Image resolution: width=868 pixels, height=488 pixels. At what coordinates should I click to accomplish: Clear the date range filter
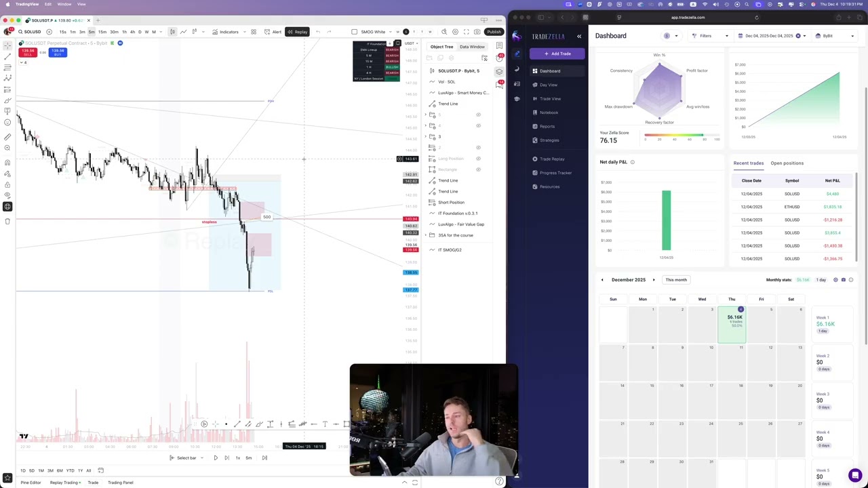[798, 36]
